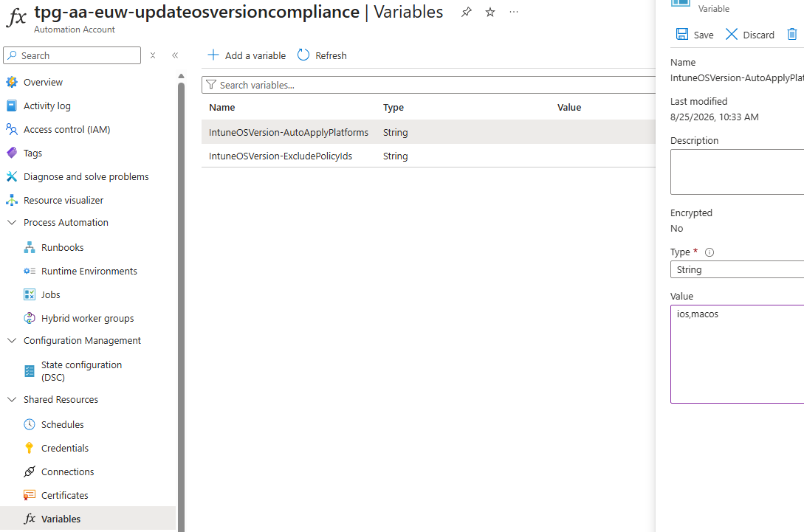Go to Runbooks

click(x=63, y=247)
